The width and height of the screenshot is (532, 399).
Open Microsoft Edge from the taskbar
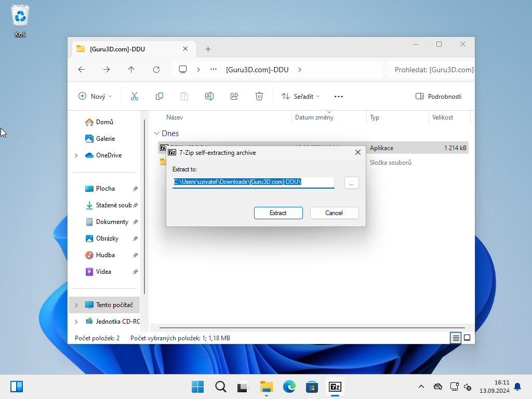[289, 387]
